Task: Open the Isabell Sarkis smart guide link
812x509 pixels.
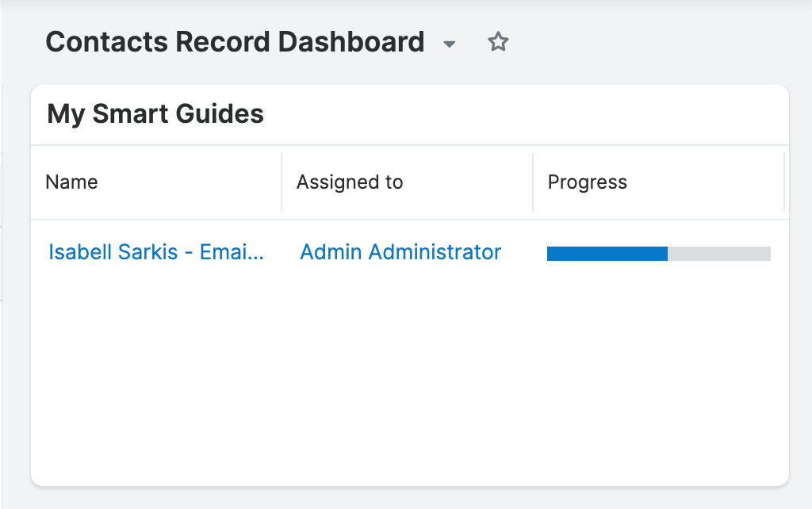Action: (x=155, y=252)
